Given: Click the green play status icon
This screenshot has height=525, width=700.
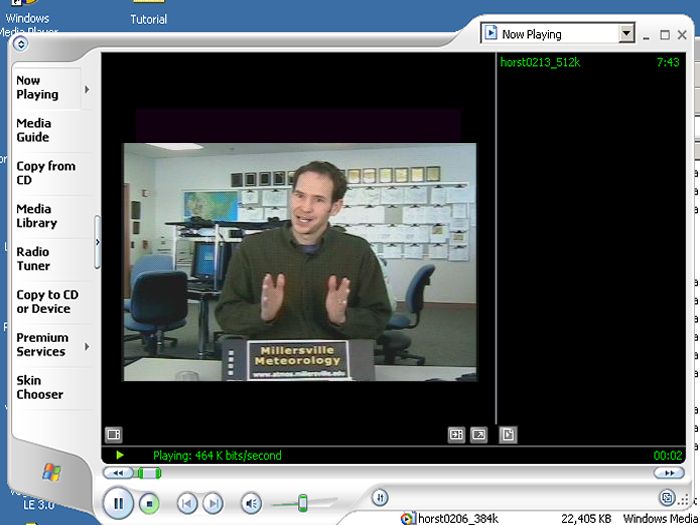Looking at the screenshot, I should pos(120,455).
